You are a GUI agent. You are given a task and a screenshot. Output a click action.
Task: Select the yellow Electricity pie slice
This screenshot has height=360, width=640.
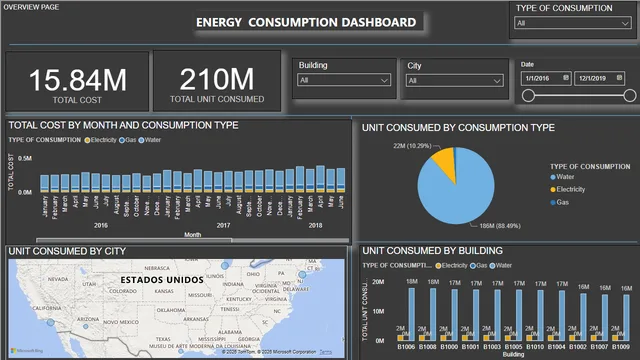pyautogui.click(x=445, y=162)
